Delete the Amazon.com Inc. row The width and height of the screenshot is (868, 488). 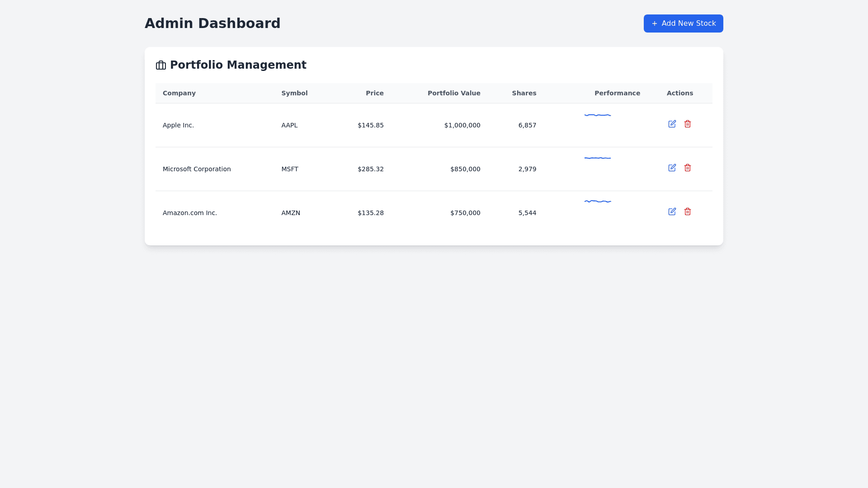688,211
